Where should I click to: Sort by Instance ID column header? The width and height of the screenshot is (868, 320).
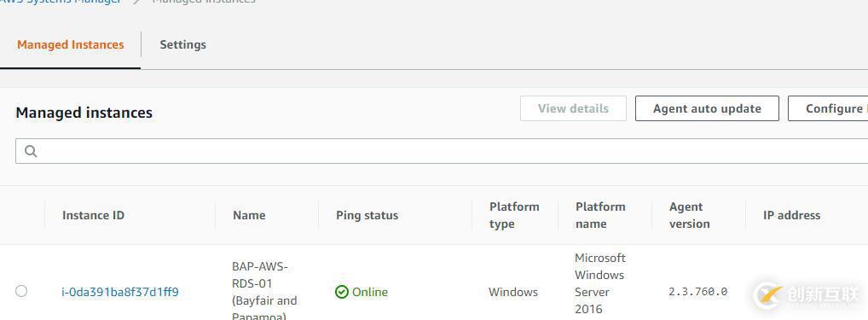click(93, 215)
